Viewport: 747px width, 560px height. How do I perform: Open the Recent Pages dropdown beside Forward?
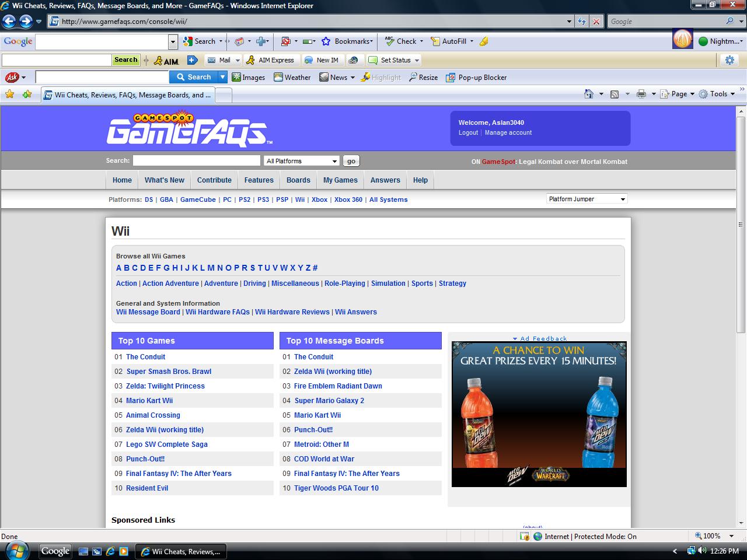[x=39, y=22]
